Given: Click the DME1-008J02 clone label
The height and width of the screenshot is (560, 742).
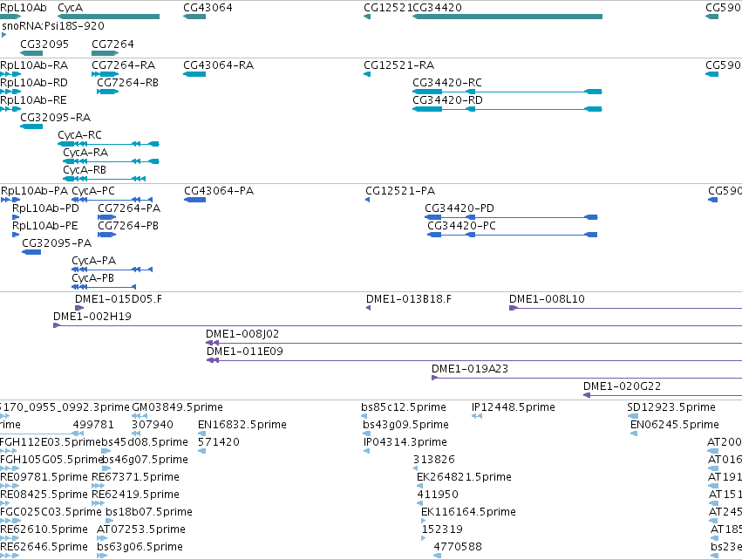Looking at the screenshot, I should coord(242,334).
